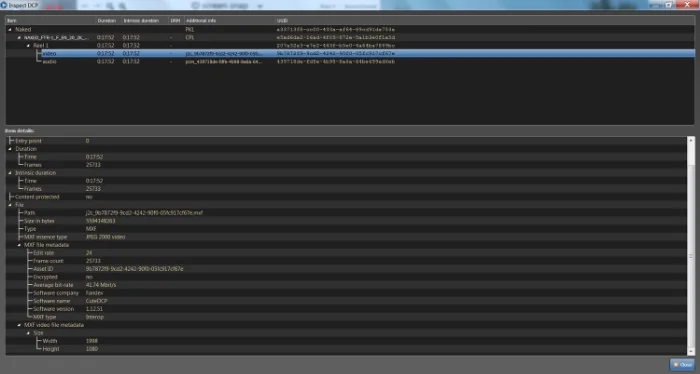This screenshot has width=700, height=374.
Task: Click the Size in bytes row
Action: (346, 221)
